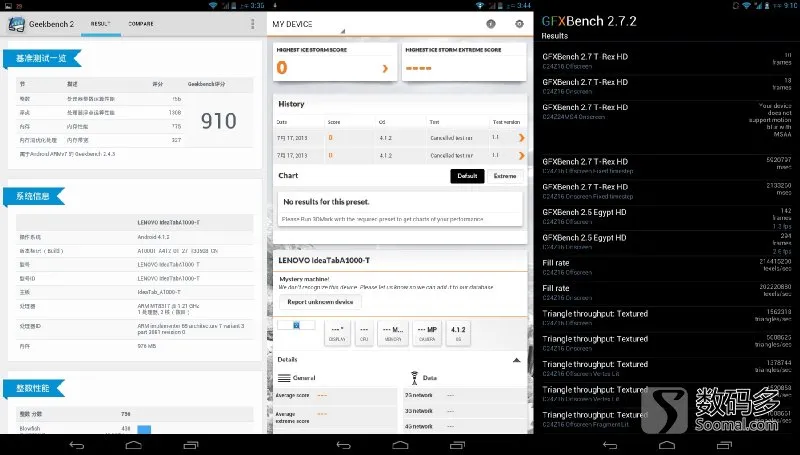The image size is (800, 455).
Task: Open T-Rex HD Offscreen Fixed timestep result
Action: (x=667, y=167)
